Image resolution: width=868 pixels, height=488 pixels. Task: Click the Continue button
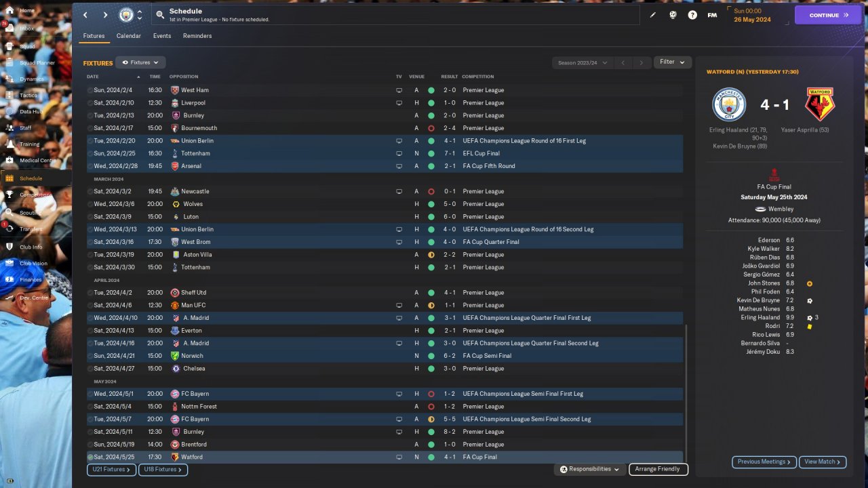click(828, 15)
